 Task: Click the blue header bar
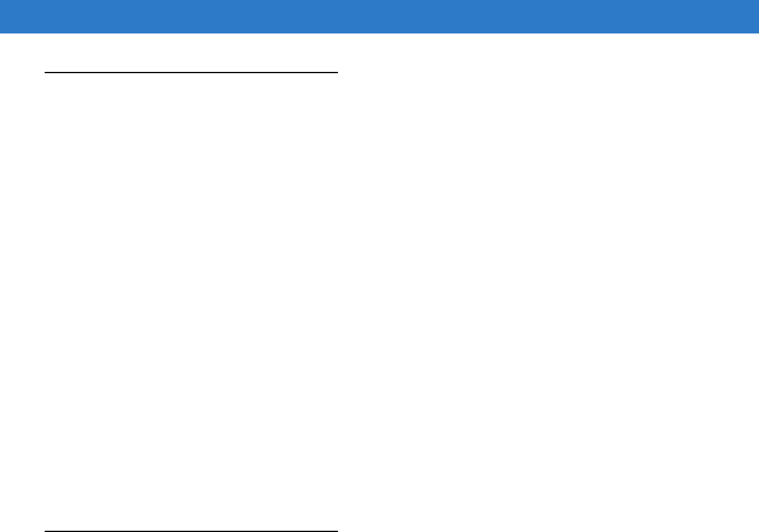pos(379,16)
